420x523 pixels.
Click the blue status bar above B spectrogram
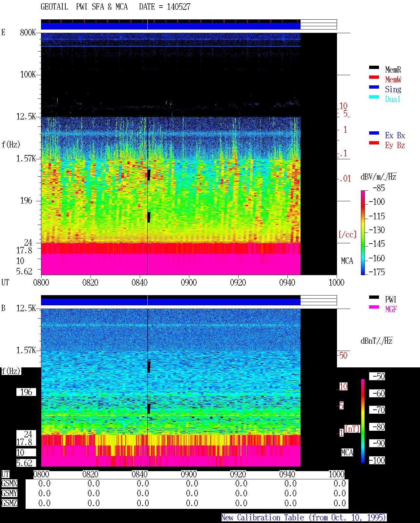point(171,301)
